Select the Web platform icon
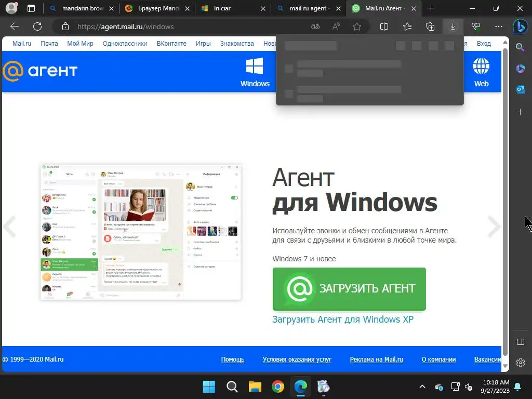Viewport: 532px width, 399px height. coord(481,72)
